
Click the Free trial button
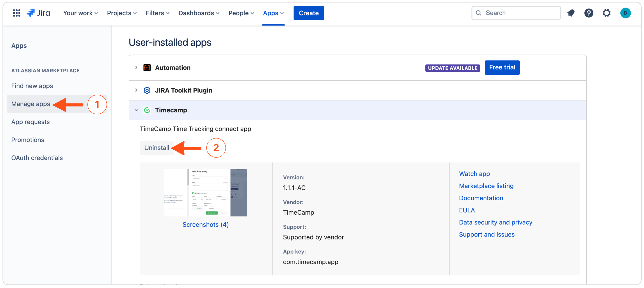coord(502,68)
